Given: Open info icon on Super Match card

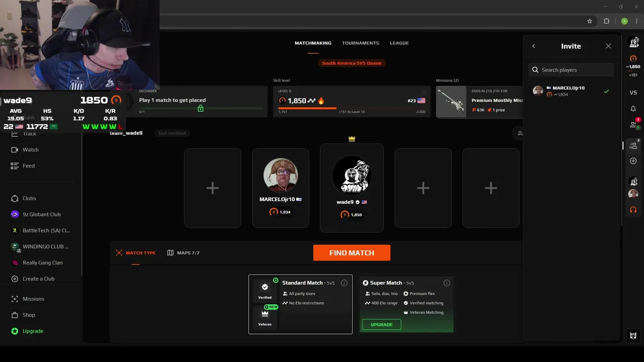Looking at the screenshot, I should (x=446, y=283).
